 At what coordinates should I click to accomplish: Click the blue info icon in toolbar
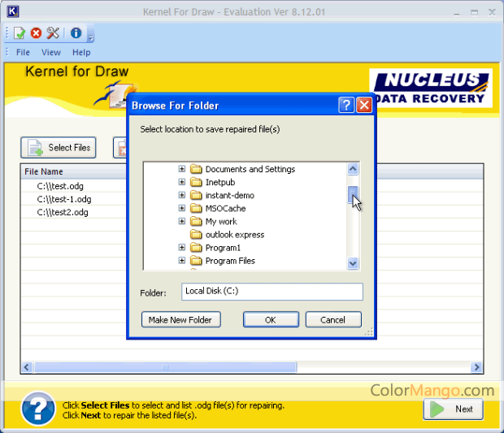(76, 33)
